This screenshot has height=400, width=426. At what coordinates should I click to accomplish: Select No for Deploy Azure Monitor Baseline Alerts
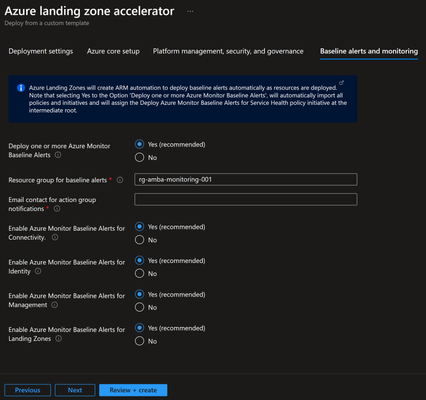point(139,157)
